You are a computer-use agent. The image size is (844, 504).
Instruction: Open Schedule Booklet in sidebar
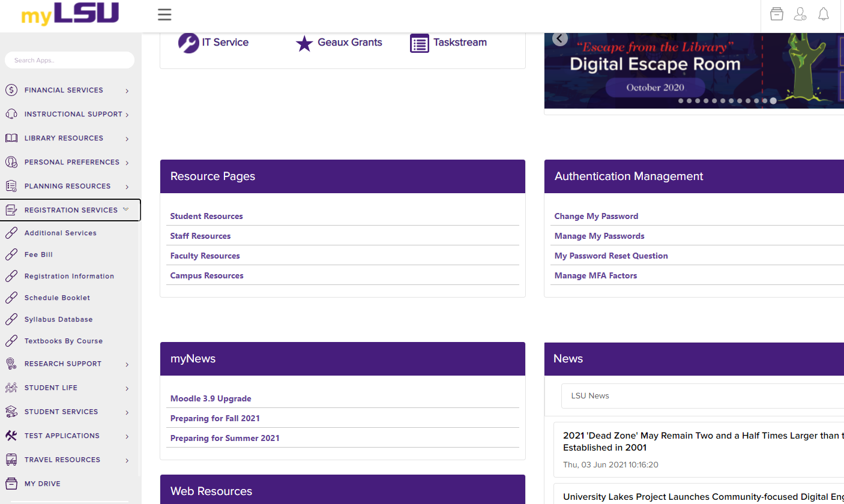[57, 298]
